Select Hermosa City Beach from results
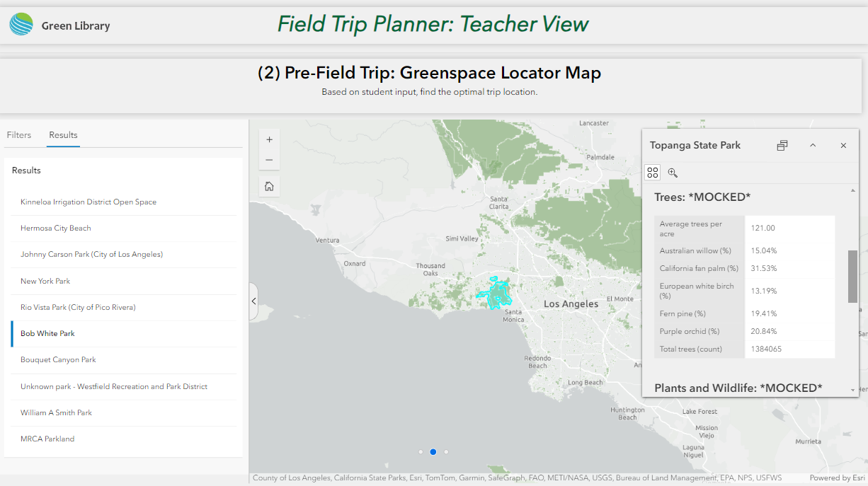Screen dimensions: 868x486 point(56,228)
